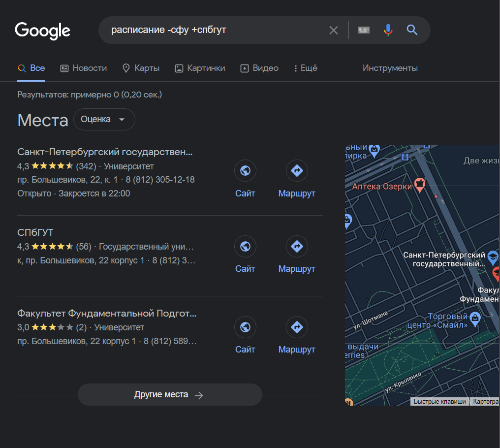Click the ул. Шотмана street label
500x448 pixels.
tap(371, 320)
